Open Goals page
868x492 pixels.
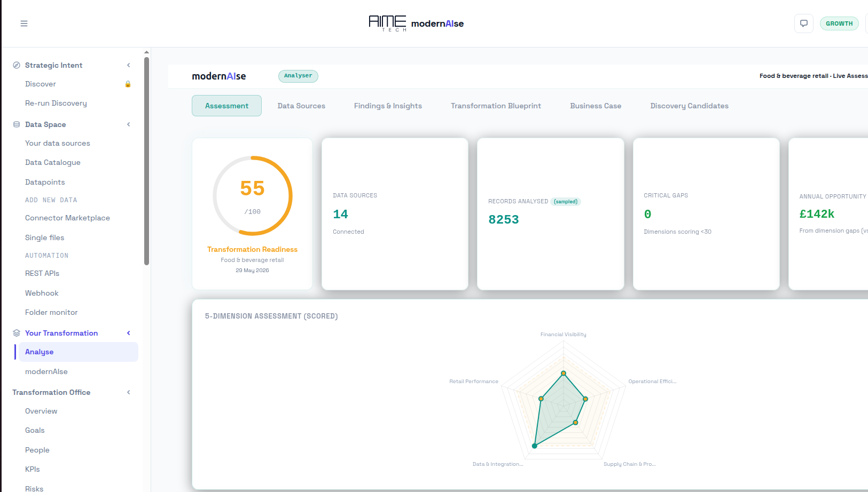pyautogui.click(x=35, y=430)
